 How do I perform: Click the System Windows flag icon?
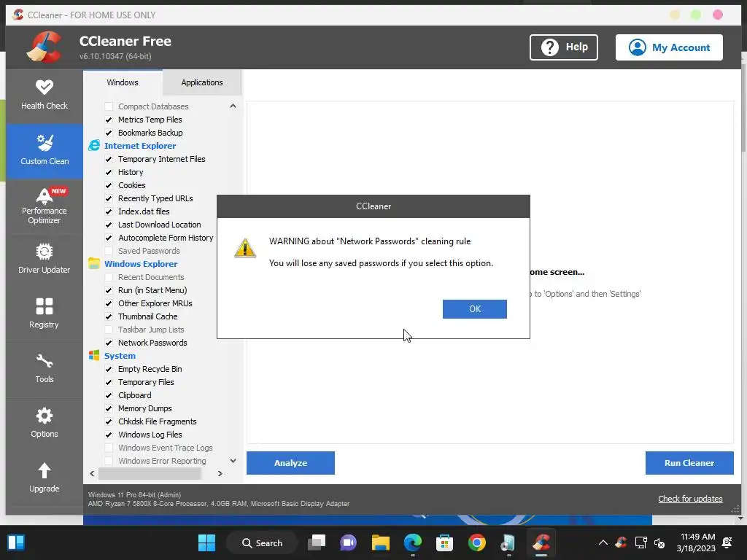pyautogui.click(x=94, y=355)
